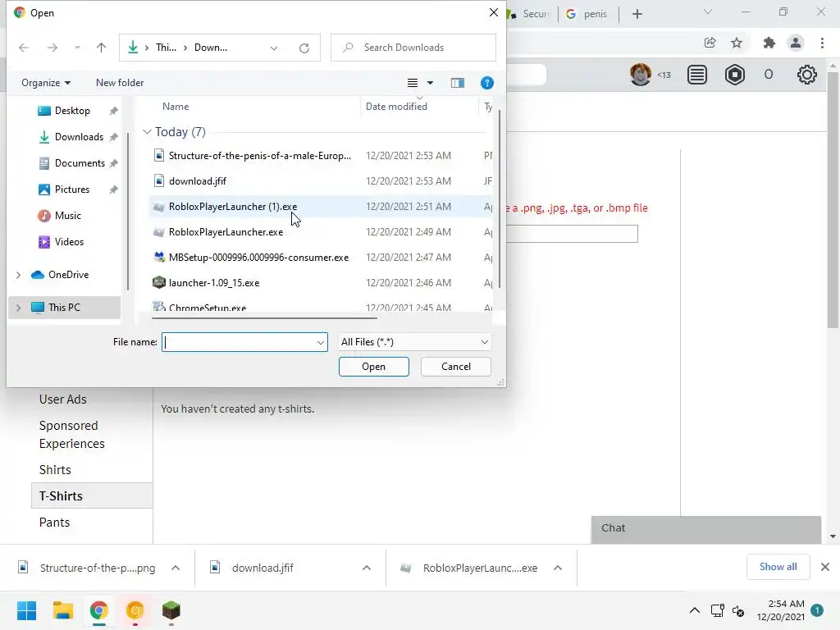The height and width of the screenshot is (630, 840).
Task: Select Videos in navigation pane
Action: click(x=69, y=242)
